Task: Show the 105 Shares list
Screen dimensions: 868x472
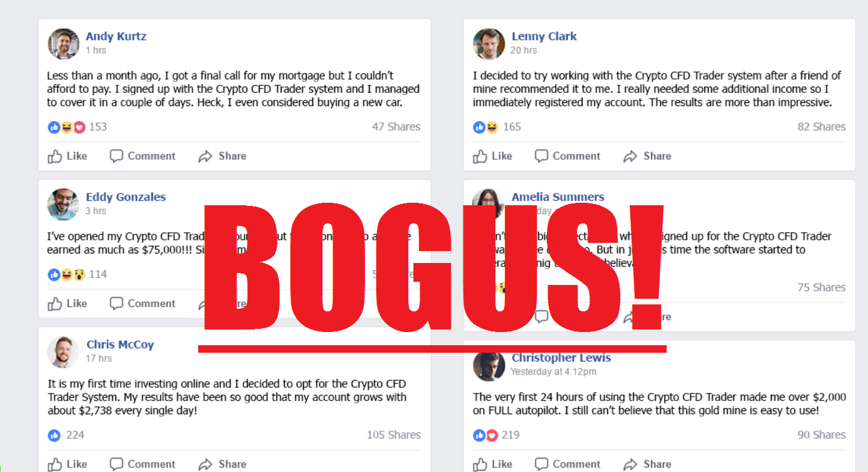Action: tap(394, 435)
